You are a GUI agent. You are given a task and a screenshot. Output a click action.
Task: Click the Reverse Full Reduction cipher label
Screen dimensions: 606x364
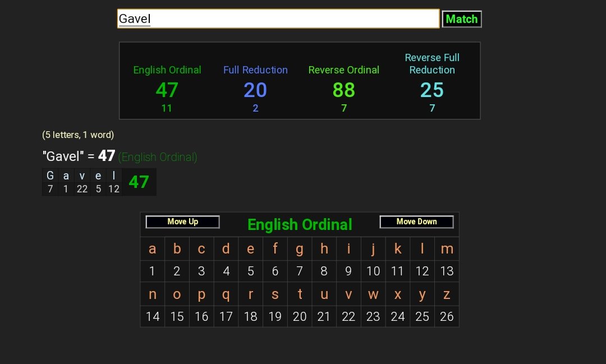click(x=432, y=64)
